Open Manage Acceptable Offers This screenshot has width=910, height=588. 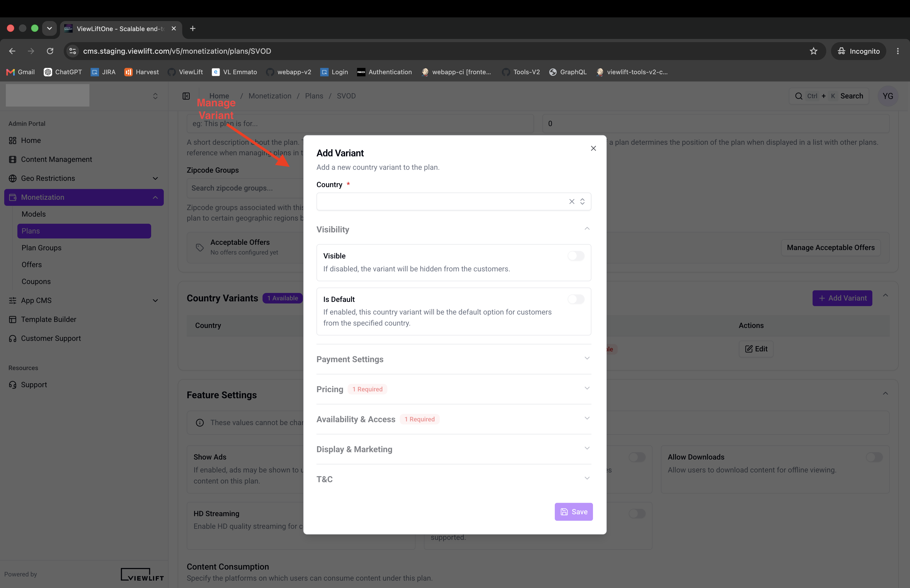click(830, 247)
